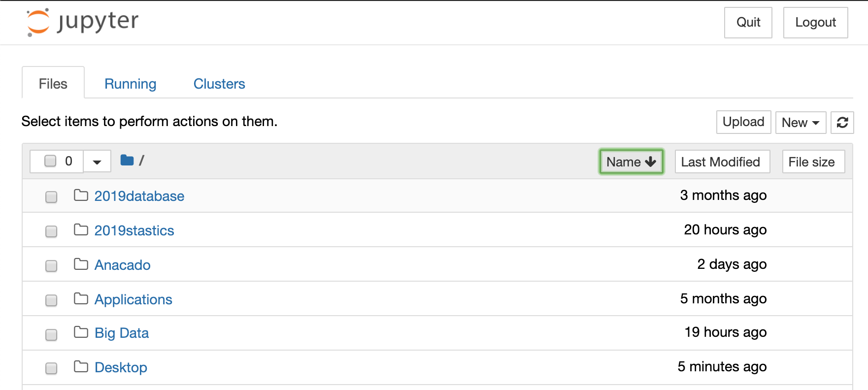This screenshot has width=868, height=390.
Task: Click the blue root folder icon
Action: click(x=127, y=160)
